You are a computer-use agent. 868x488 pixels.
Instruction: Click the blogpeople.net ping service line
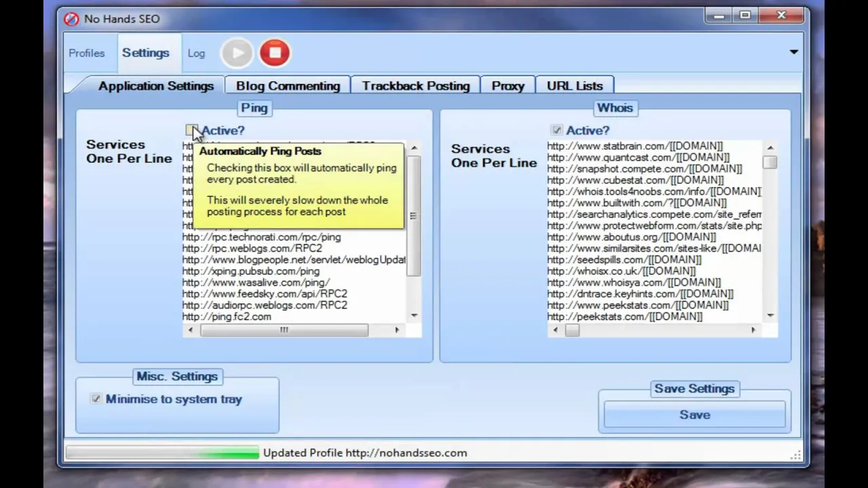[294, 260]
